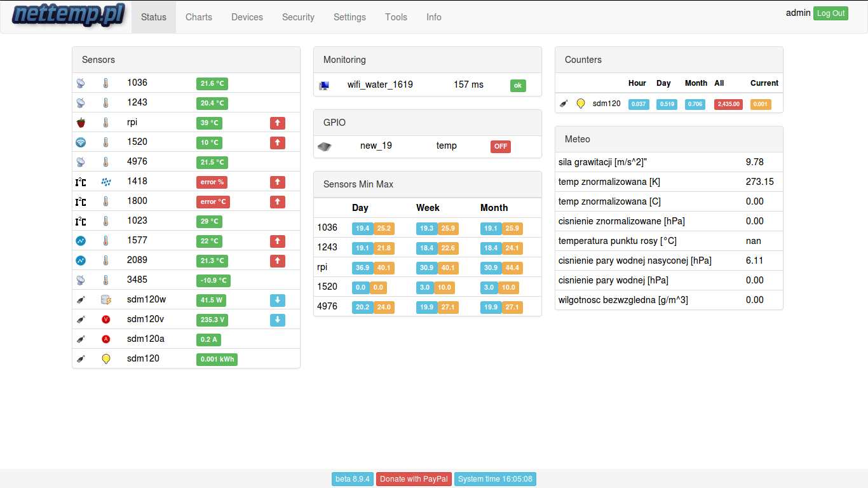Click the blue down arrow for sdm120w
The width and height of the screenshot is (868, 488).
[278, 301]
